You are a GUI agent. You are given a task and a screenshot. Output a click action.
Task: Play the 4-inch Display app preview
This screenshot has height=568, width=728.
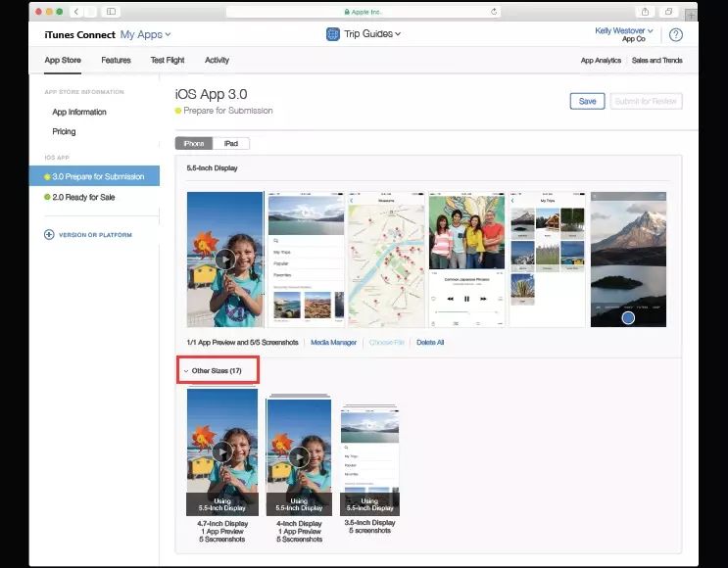point(299,457)
